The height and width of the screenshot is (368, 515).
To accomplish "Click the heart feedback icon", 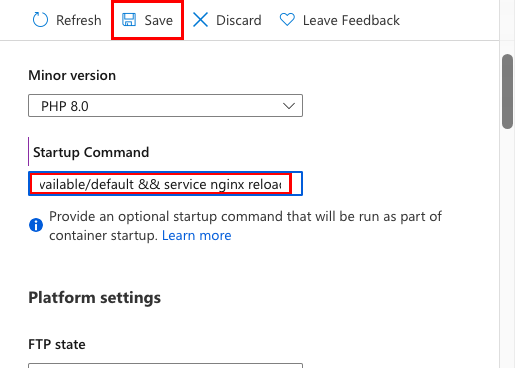I will click(287, 20).
